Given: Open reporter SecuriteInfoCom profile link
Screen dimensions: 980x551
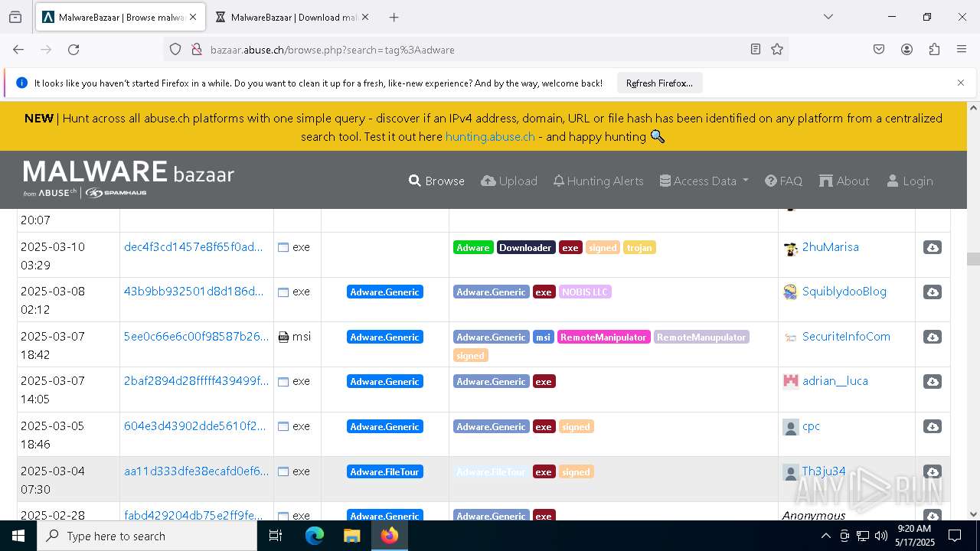Looking at the screenshot, I should 846,337.
